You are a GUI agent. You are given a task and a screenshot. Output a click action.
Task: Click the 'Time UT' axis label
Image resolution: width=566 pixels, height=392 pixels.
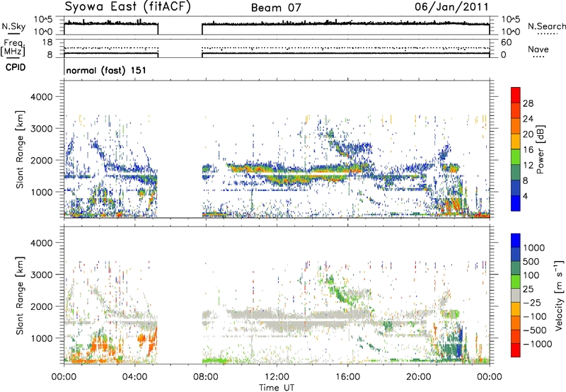[277, 388]
